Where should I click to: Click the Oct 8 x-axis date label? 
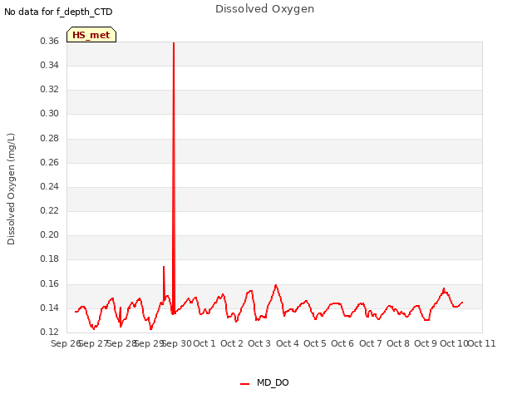[x=398, y=343]
